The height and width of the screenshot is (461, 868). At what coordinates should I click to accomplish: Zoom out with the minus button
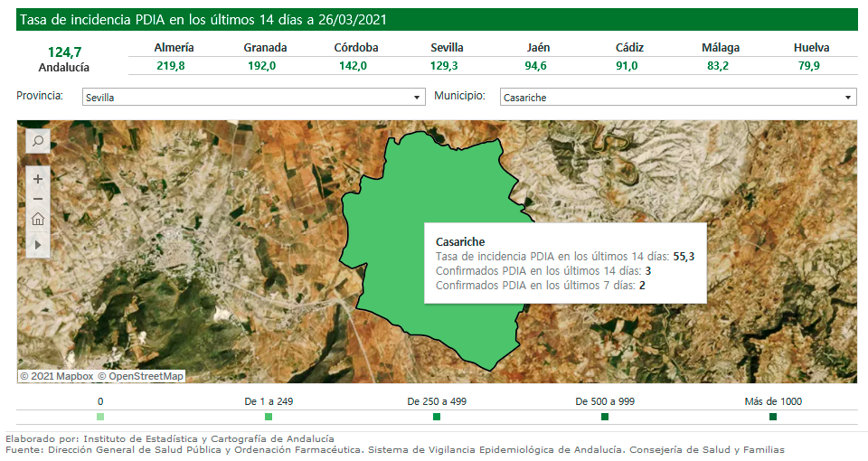click(38, 199)
